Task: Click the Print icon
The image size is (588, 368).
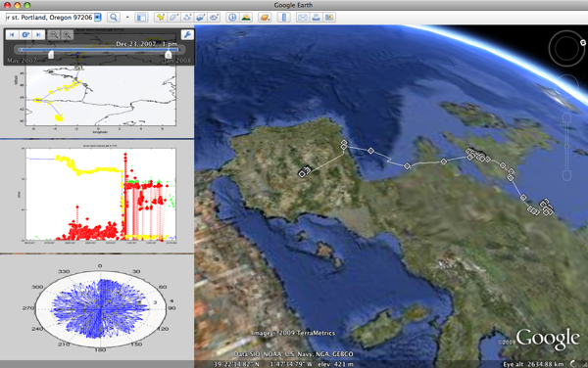Action: 317,18
